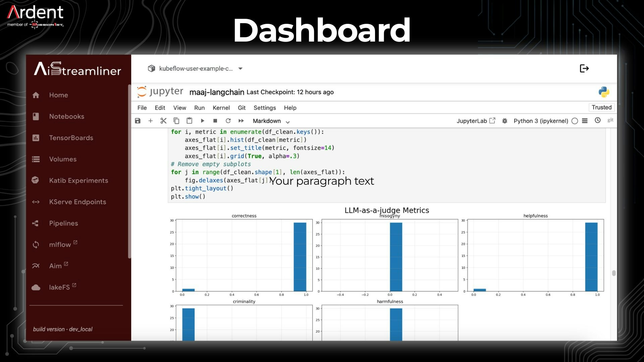Open the Markdown cell type dropdown

pos(271,121)
